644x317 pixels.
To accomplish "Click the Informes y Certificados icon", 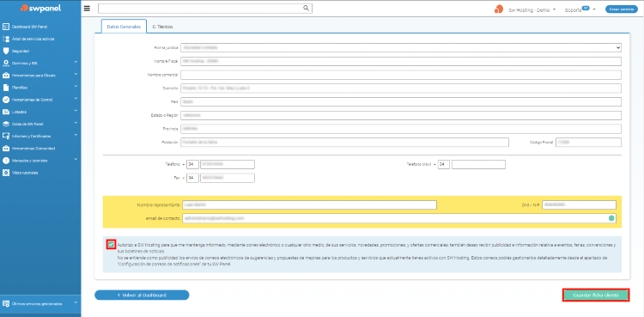I will [6, 136].
